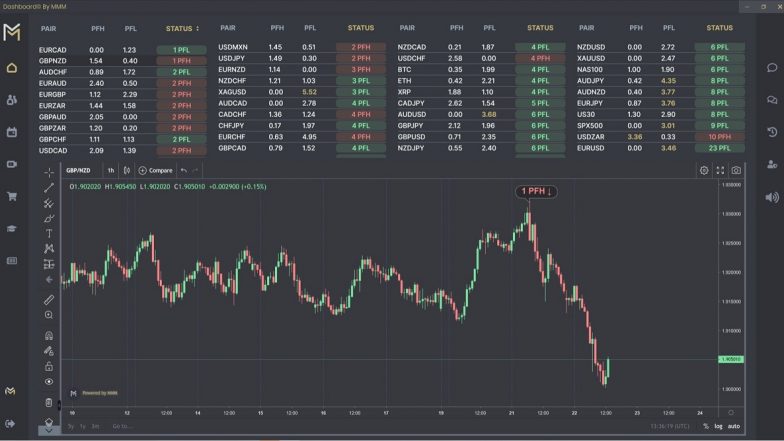Open the users group icon in left sidebar

12,100
